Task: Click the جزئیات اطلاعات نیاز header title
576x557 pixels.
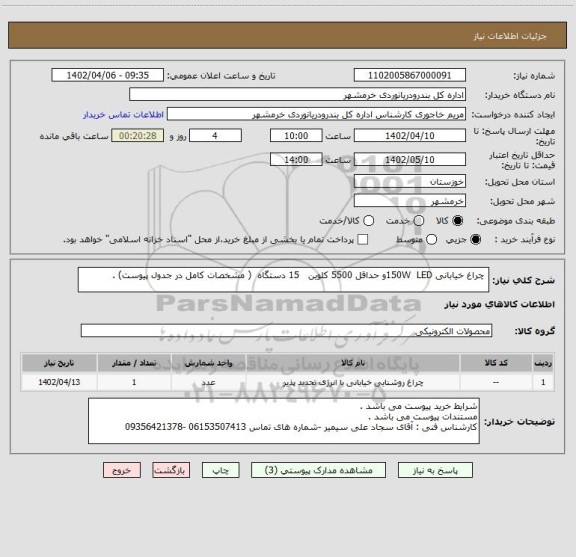Action: pos(510,36)
